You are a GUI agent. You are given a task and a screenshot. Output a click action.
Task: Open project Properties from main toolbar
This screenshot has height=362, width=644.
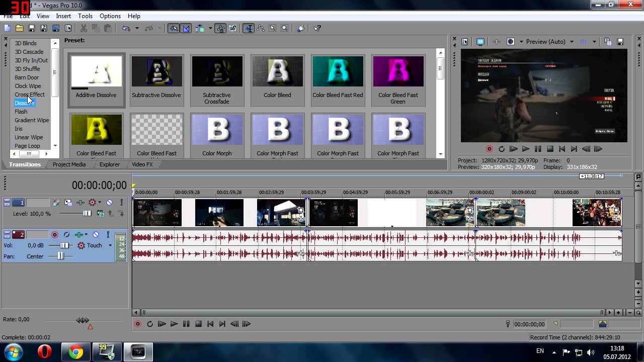pyautogui.click(x=68, y=29)
